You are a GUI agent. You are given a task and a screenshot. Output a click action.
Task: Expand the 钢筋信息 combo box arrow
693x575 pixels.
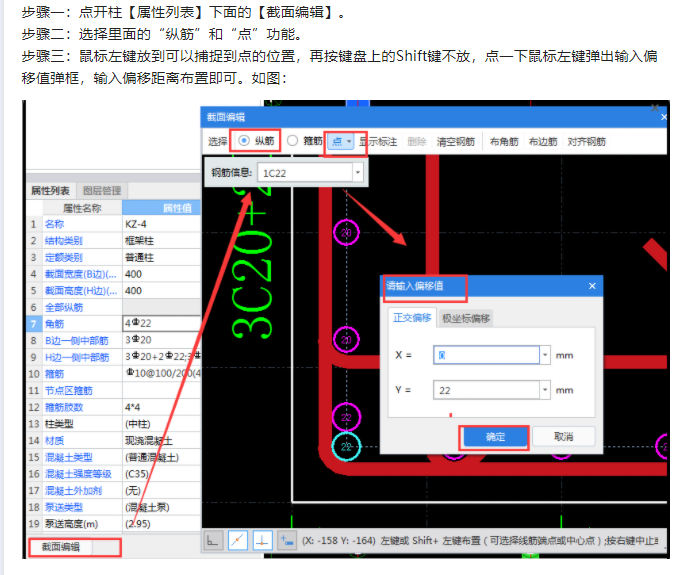(x=358, y=173)
